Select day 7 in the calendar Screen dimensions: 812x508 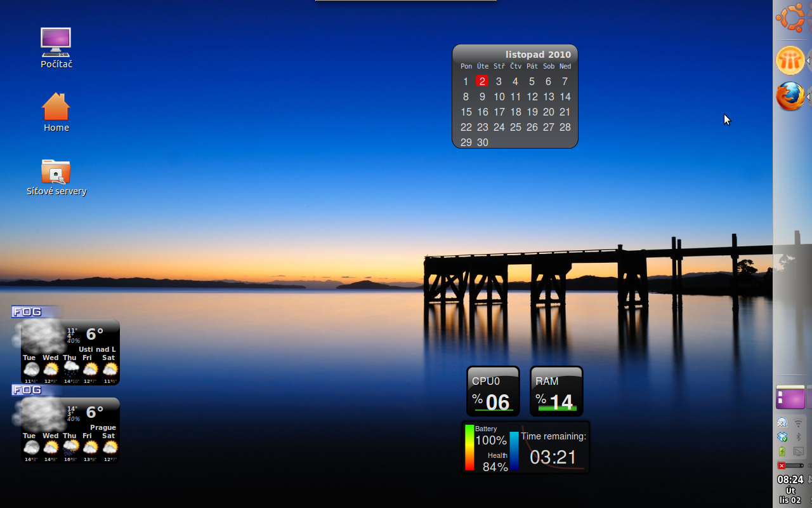point(565,81)
